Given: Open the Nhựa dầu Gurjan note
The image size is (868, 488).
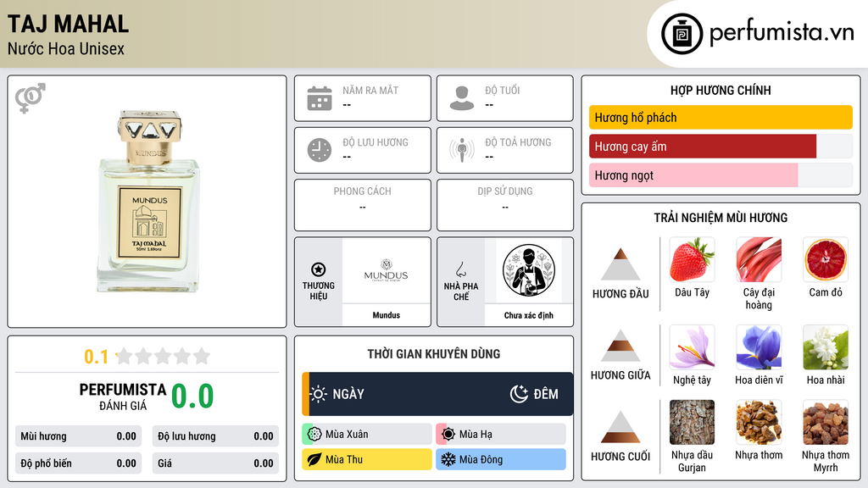Looking at the screenshot, I should pyautogui.click(x=692, y=436).
